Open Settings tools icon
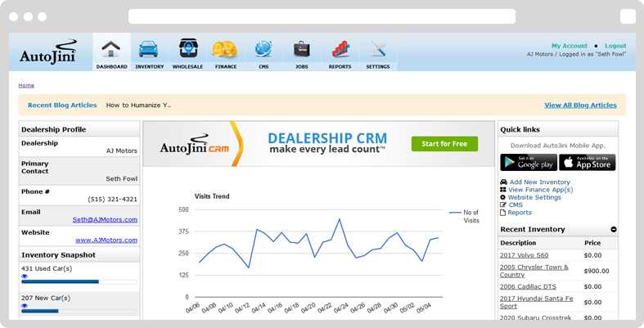This screenshot has width=644, height=328. coord(378,49)
